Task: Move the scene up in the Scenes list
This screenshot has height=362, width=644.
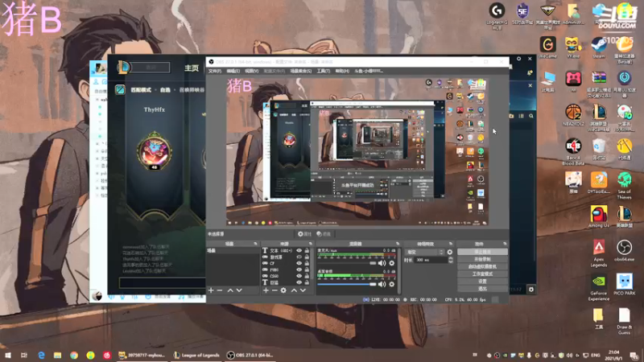Action: click(230, 290)
